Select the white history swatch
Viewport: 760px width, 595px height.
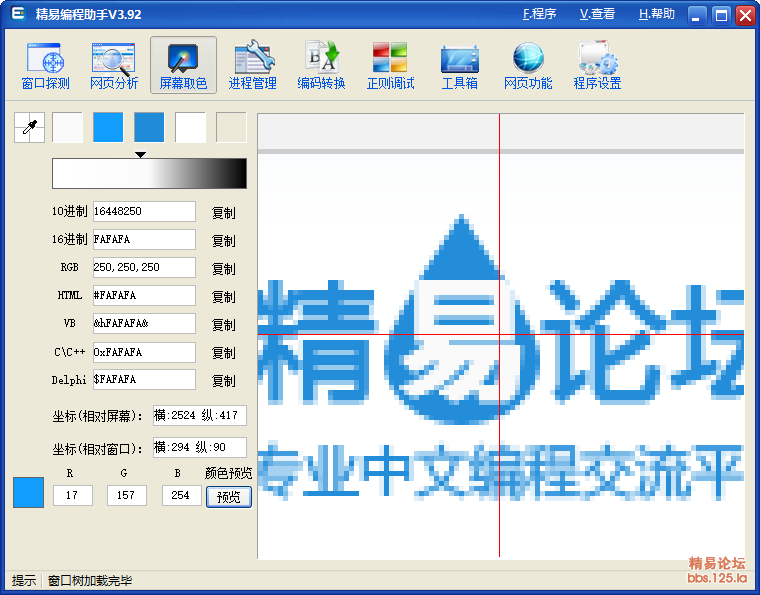click(190, 127)
